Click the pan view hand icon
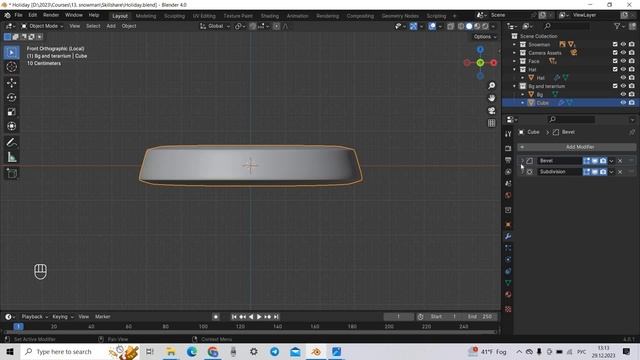640x360 pixels. click(x=491, y=98)
